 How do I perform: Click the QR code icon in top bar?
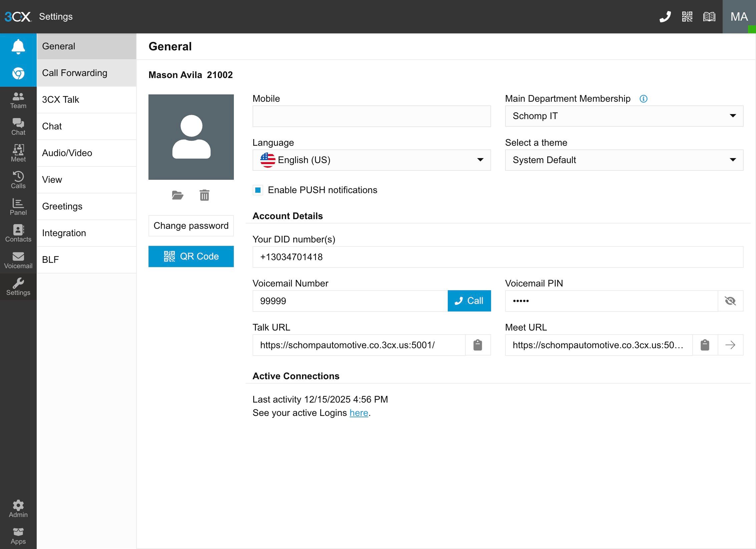coord(687,17)
